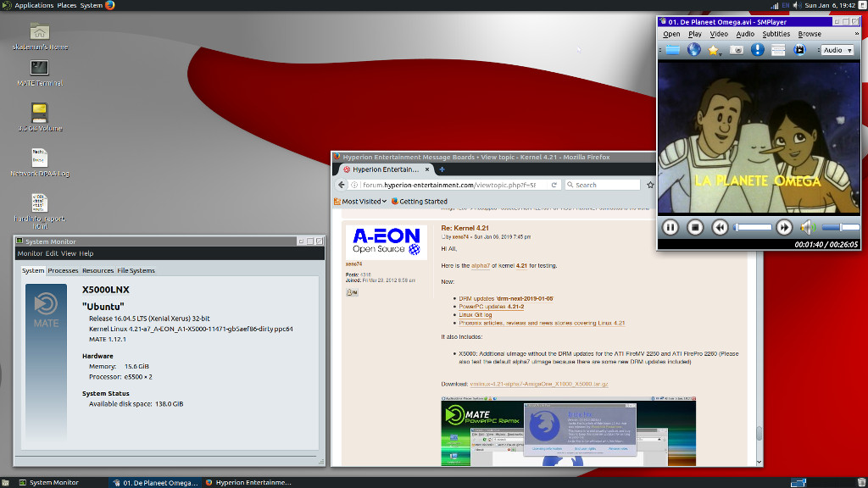Viewport: 868px width, 488px height.
Task: Expand Most Visited bookmarks dropdown
Action: [x=360, y=202]
